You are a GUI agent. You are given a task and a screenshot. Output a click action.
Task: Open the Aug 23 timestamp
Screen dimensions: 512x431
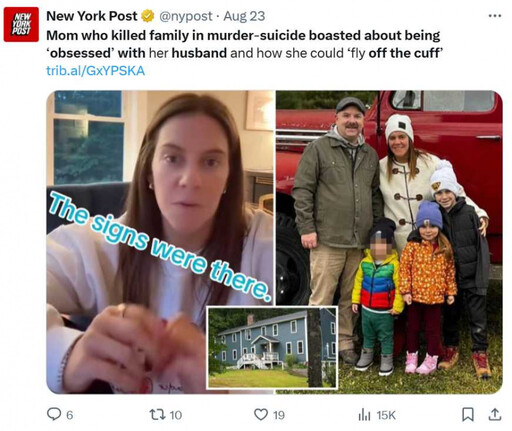coord(244,16)
